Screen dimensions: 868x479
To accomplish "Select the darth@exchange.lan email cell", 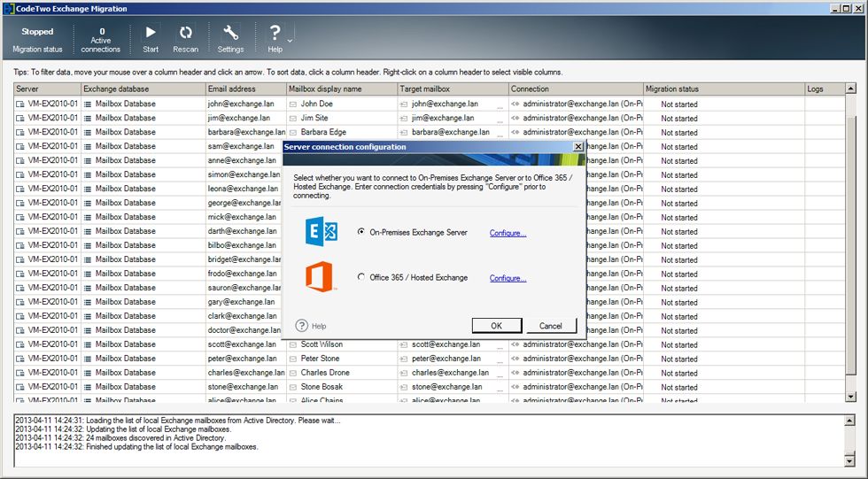I will (x=243, y=231).
